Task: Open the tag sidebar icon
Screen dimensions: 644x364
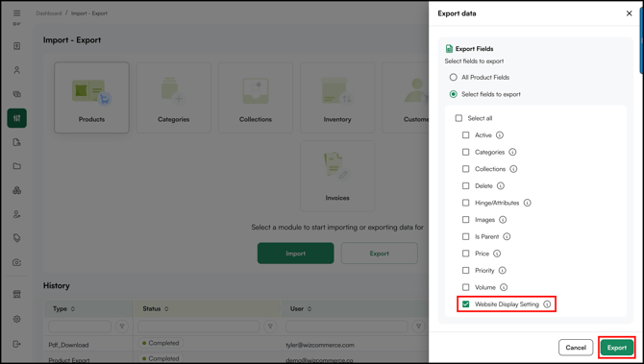Action: (17, 238)
